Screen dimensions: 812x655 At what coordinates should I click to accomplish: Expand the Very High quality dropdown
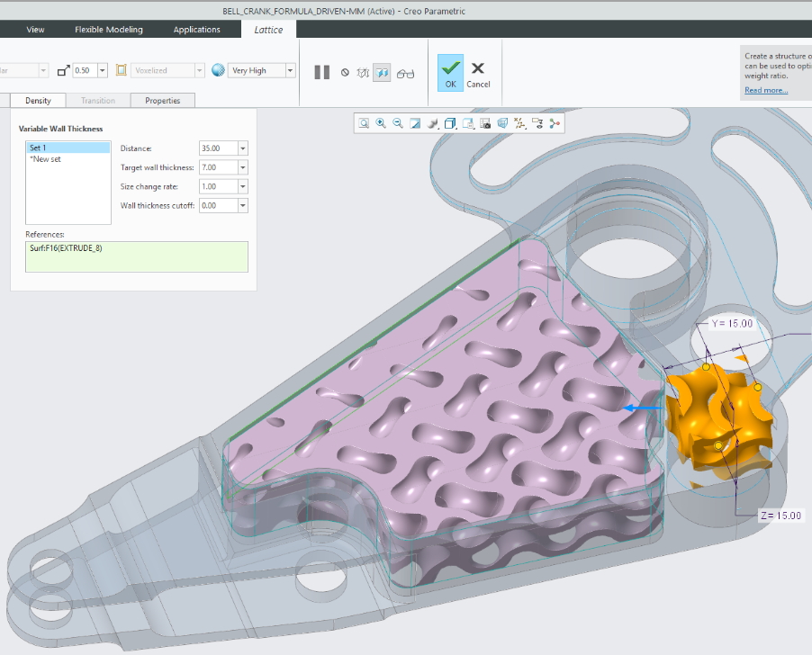290,70
